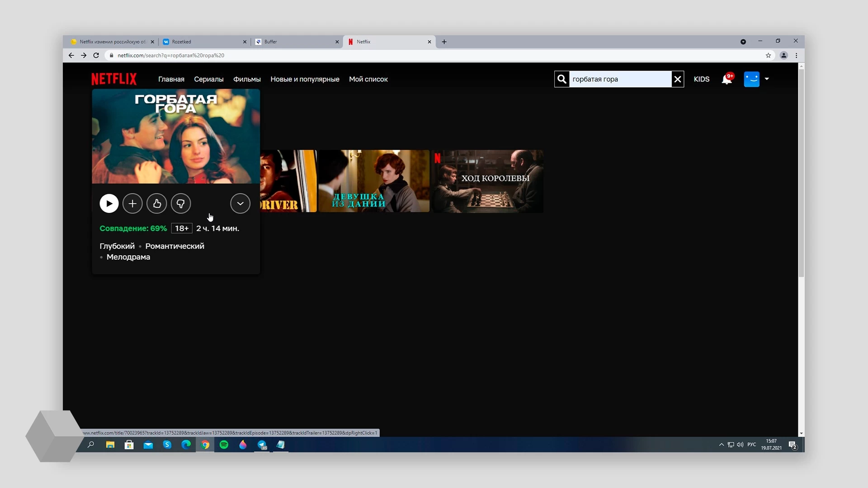Click the page scrollbar
The height and width of the screenshot is (488, 868).
click(801, 174)
